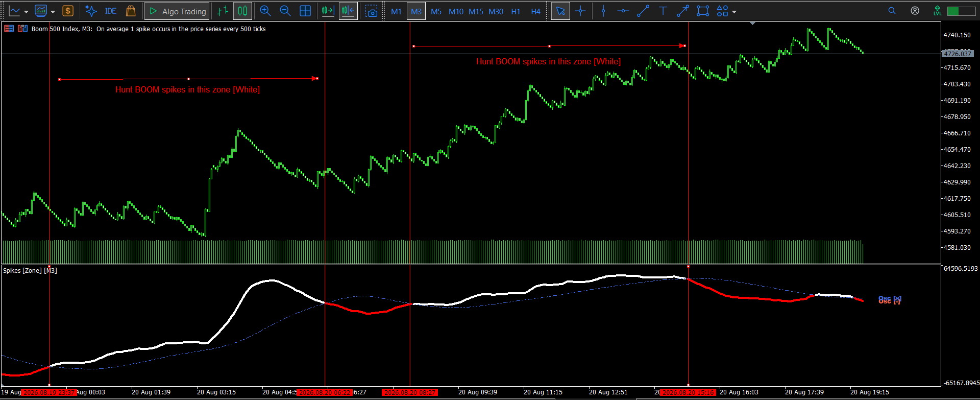Select the arrowed line drawing tool
The image size is (980, 400).
click(x=683, y=11)
